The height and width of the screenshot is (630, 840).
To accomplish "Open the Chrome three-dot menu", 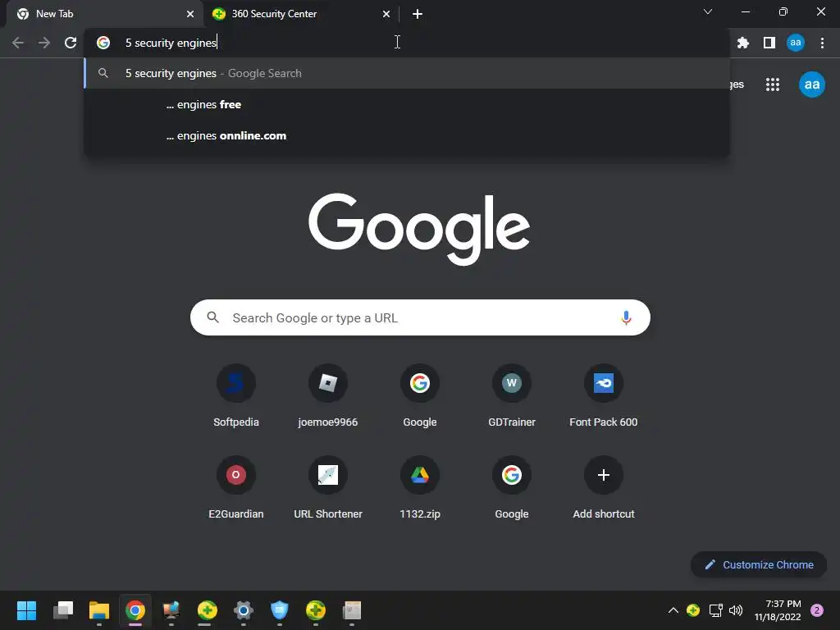I will click(x=822, y=43).
